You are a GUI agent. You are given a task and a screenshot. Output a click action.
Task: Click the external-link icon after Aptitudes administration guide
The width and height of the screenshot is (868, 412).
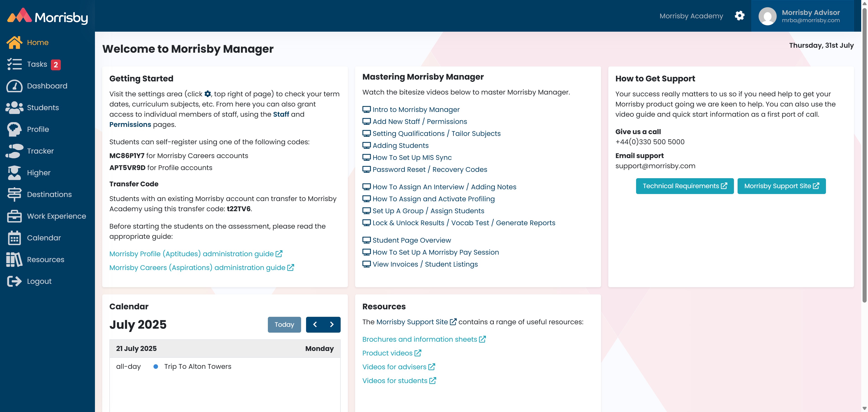pos(279,253)
